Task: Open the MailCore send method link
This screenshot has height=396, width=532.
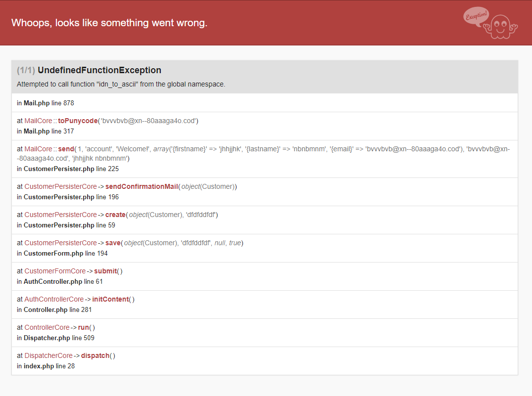Action: coord(66,149)
